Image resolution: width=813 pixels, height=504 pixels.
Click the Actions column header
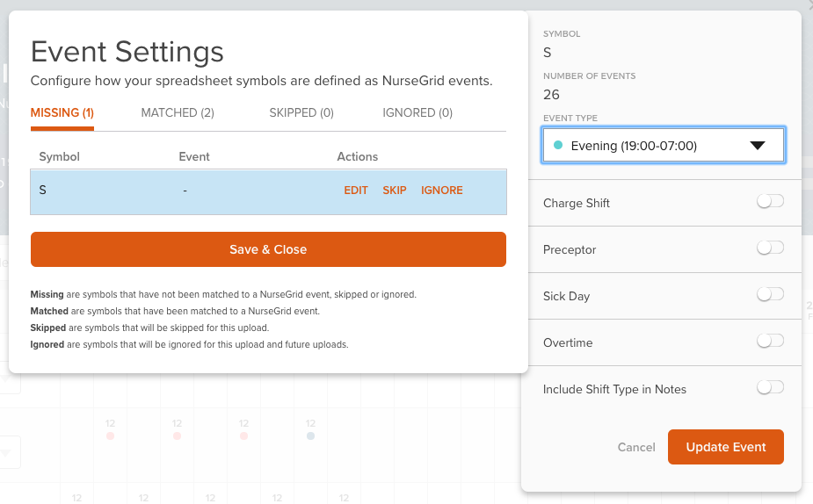pos(357,156)
